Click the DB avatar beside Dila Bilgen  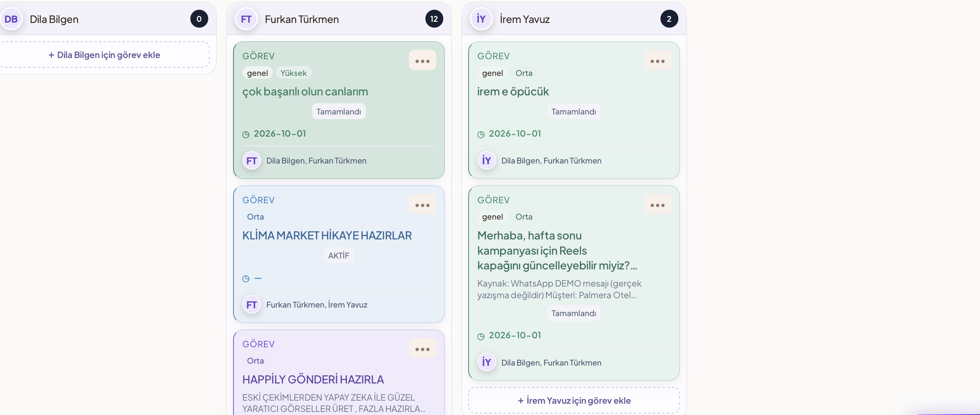(x=11, y=19)
